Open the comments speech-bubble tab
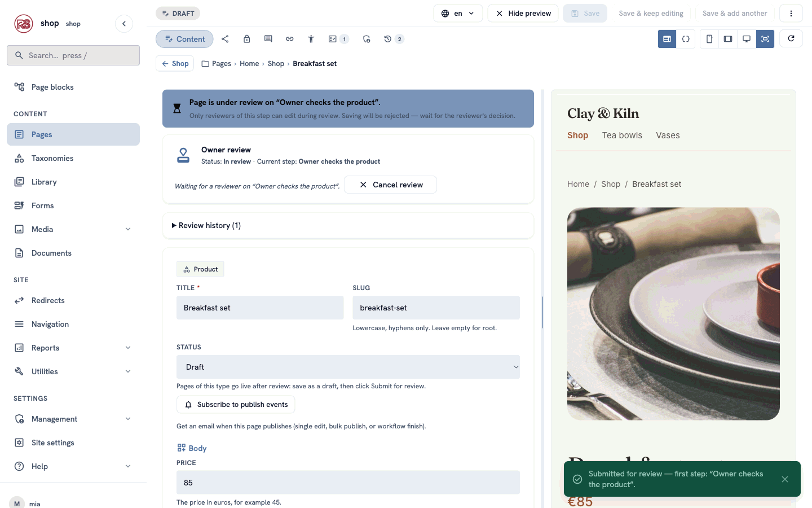Screen dimensions: 812x508 pyautogui.click(x=268, y=39)
